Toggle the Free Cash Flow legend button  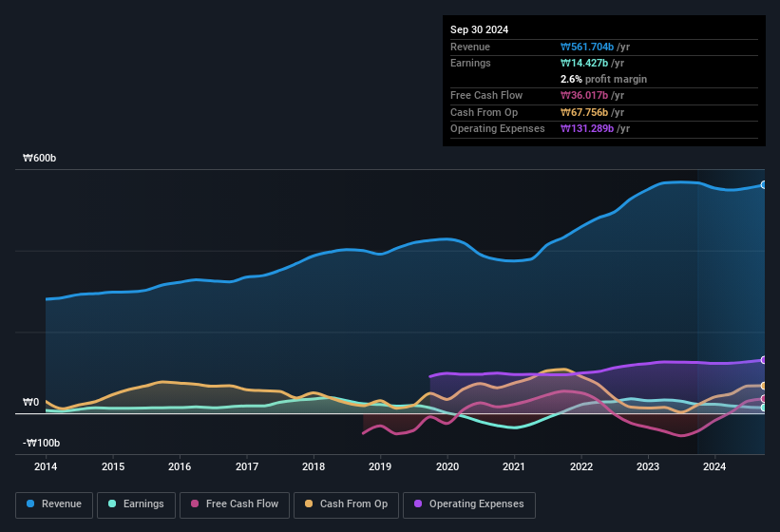tap(235, 504)
